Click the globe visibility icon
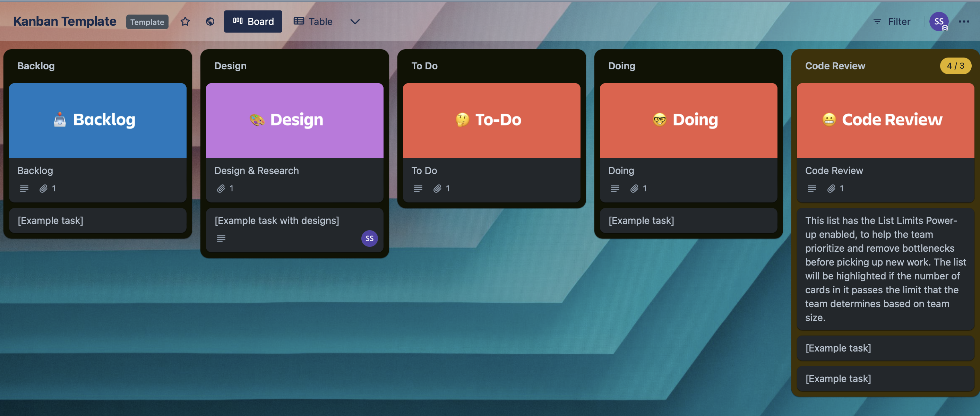Viewport: 980px width, 416px height. click(210, 22)
